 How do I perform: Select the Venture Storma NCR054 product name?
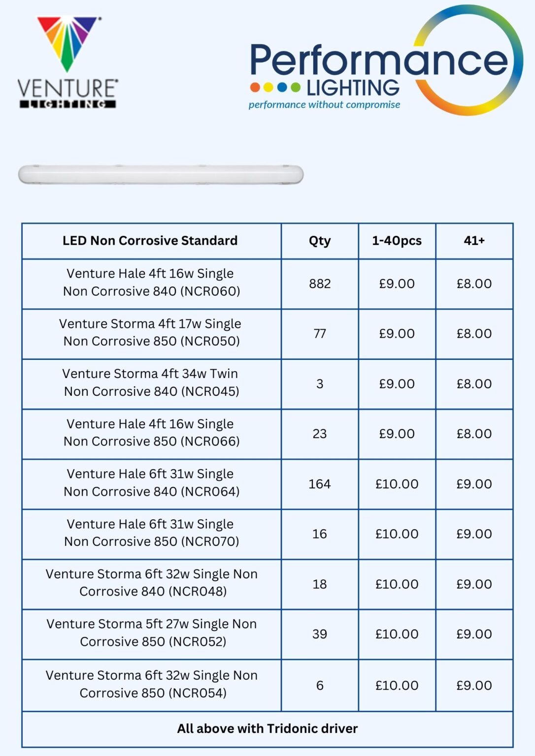[x=152, y=684]
